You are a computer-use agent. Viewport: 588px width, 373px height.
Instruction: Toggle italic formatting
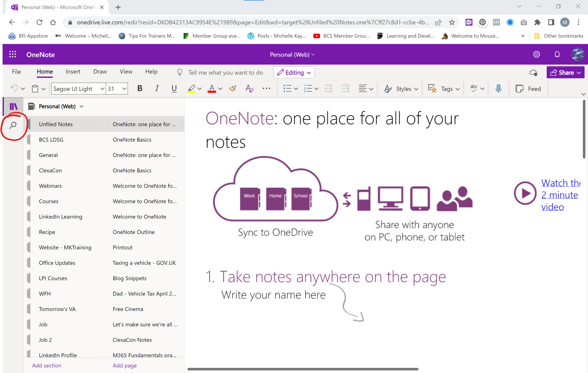tap(157, 88)
